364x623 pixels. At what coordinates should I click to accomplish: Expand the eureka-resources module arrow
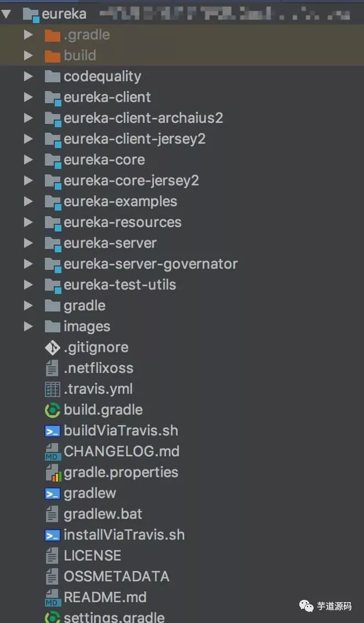[28, 222]
